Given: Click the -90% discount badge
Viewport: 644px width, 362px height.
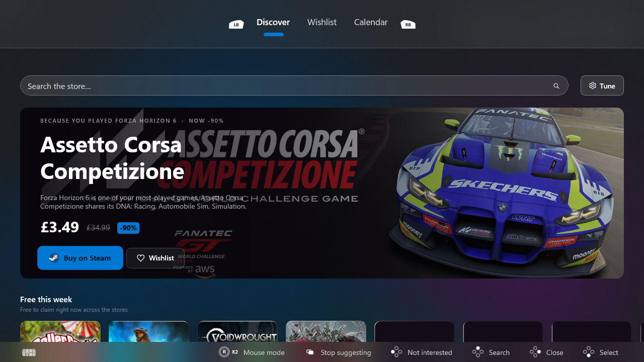Looking at the screenshot, I should click(128, 228).
